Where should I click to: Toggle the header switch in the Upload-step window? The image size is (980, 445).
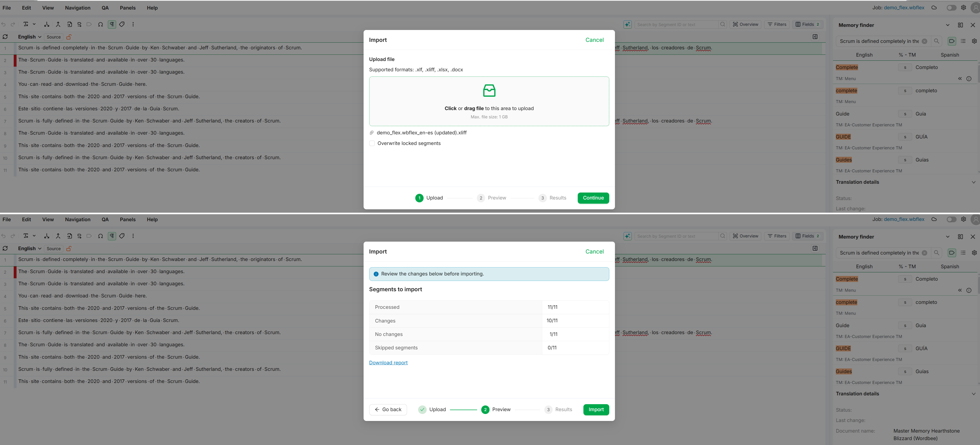(x=952, y=7)
